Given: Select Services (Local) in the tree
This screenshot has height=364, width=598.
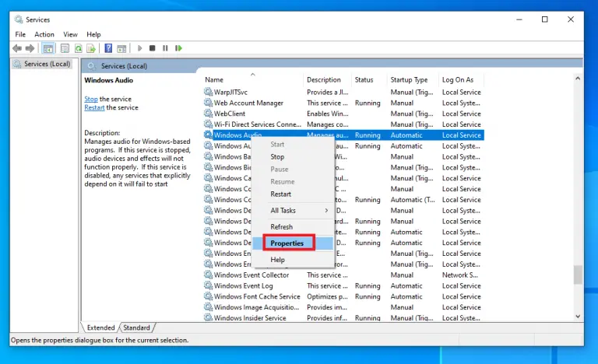Looking at the screenshot, I should point(44,64).
